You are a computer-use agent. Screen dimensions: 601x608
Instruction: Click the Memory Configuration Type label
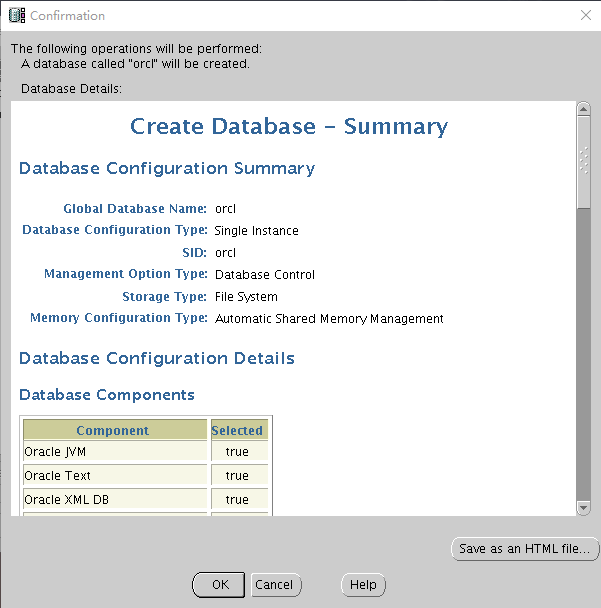[119, 318]
